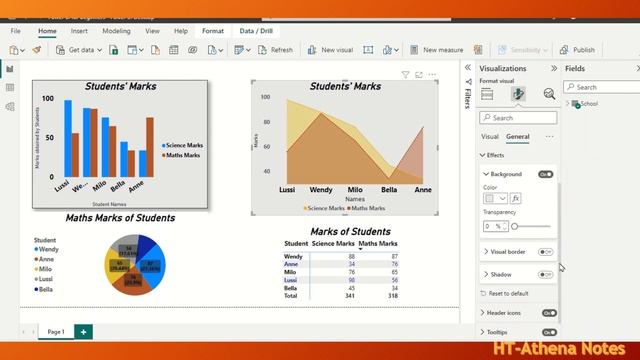Collapse the Background section
Viewport: 640px width, 360px height.
[486, 174]
